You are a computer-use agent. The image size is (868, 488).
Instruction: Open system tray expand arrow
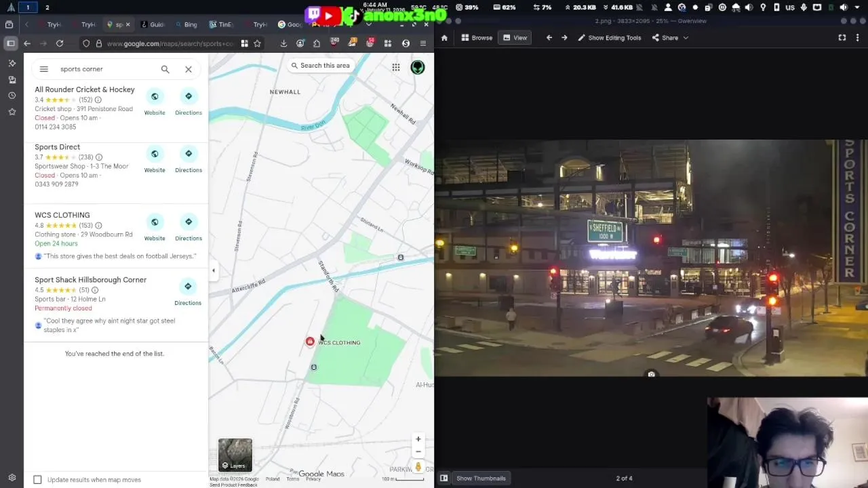pos(859,7)
